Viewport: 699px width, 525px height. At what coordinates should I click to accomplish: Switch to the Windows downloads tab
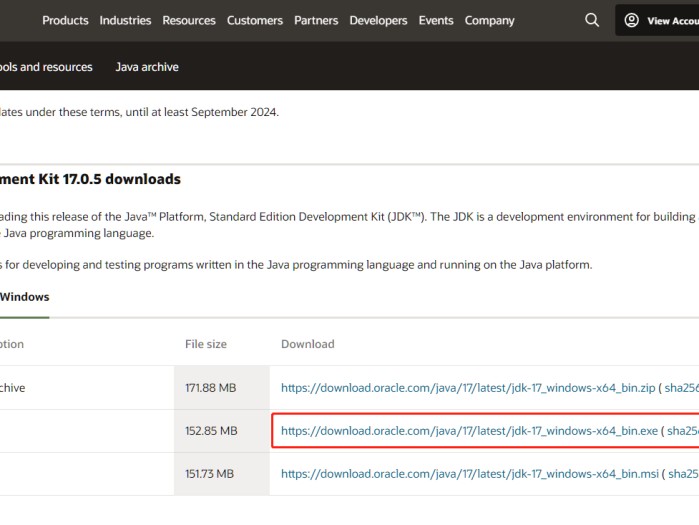[24, 297]
